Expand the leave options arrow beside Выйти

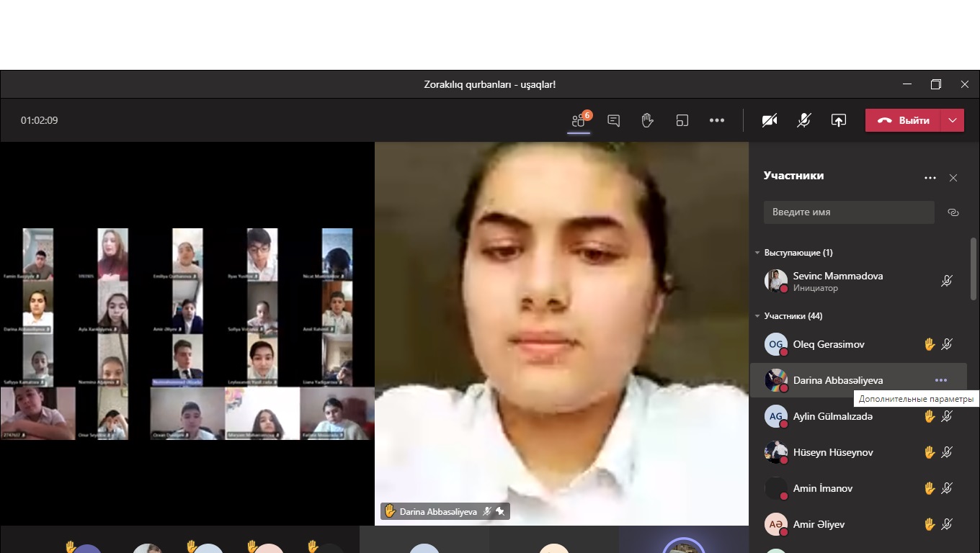tap(953, 120)
